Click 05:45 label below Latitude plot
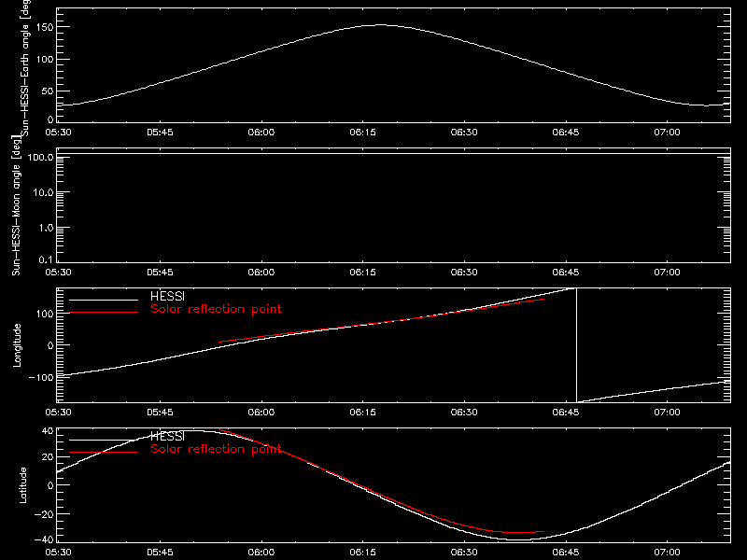This screenshot has width=747, height=560. coord(160,552)
